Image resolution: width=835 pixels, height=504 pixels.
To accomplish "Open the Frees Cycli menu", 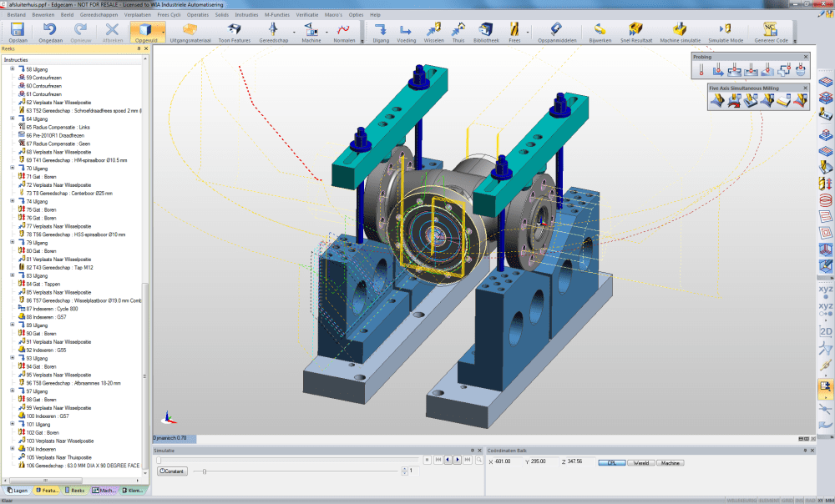I will pos(169,15).
